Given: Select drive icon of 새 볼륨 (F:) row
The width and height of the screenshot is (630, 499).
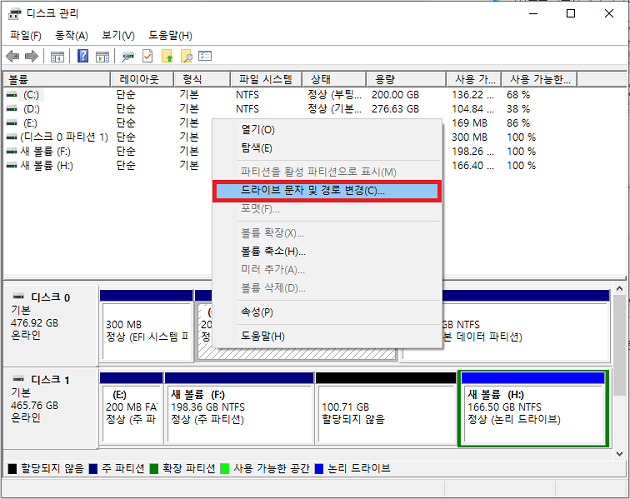Looking at the screenshot, I should click(x=12, y=151).
